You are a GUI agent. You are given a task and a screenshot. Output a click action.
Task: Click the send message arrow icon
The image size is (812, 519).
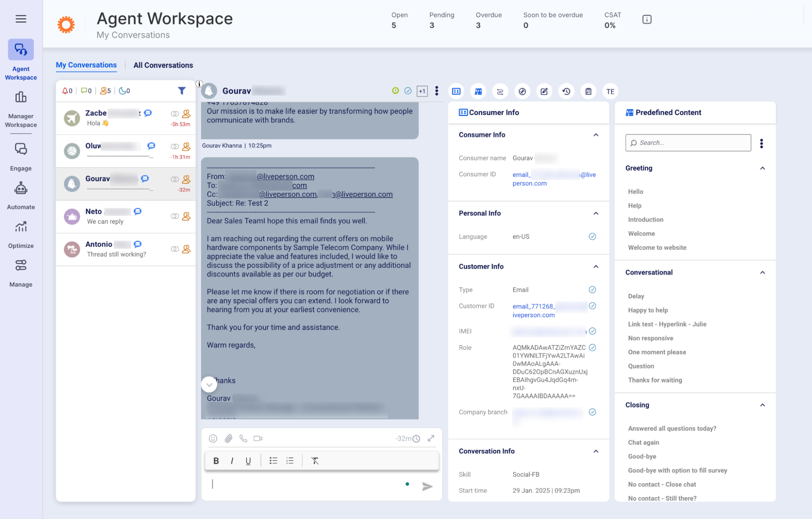click(427, 486)
